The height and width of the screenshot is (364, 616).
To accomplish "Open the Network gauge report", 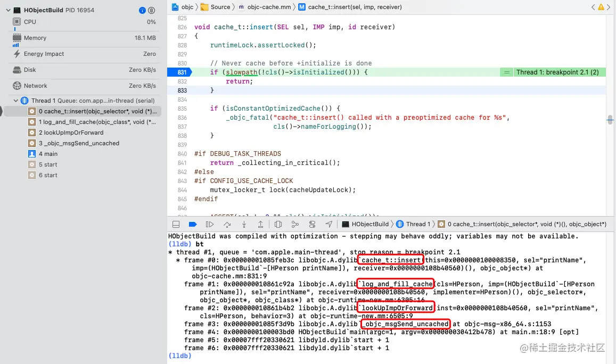I will [84, 86].
